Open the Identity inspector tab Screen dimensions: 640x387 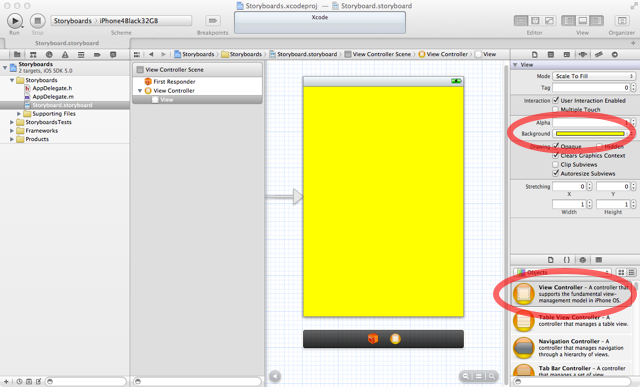(567, 54)
